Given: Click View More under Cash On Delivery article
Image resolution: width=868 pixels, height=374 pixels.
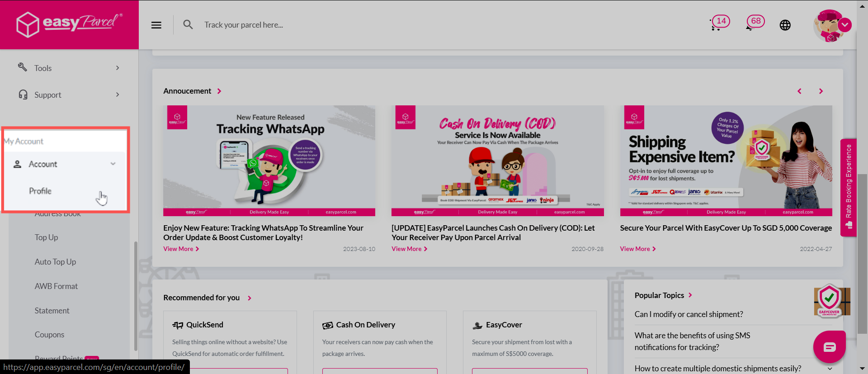Looking at the screenshot, I should pyautogui.click(x=409, y=249).
